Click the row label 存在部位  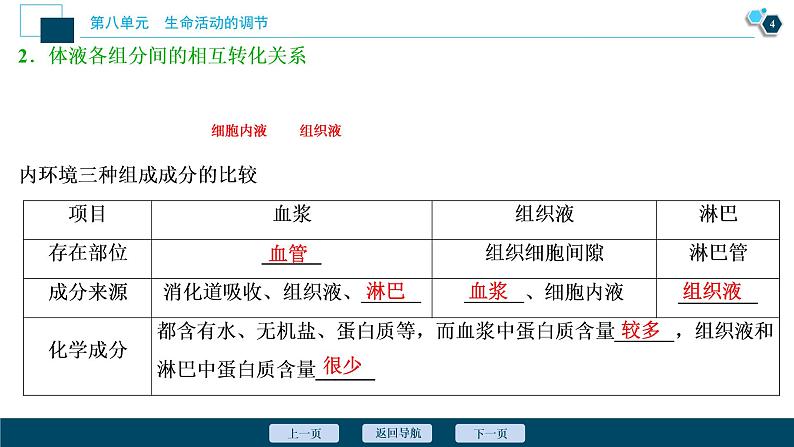click(88, 253)
